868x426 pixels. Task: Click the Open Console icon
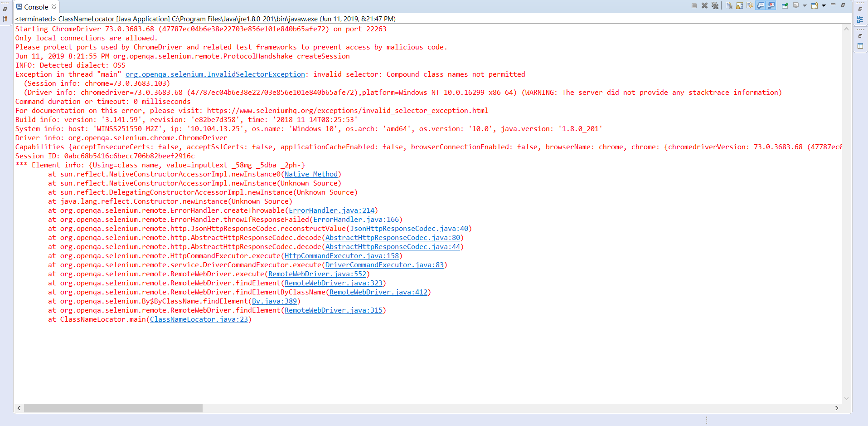(x=815, y=6)
